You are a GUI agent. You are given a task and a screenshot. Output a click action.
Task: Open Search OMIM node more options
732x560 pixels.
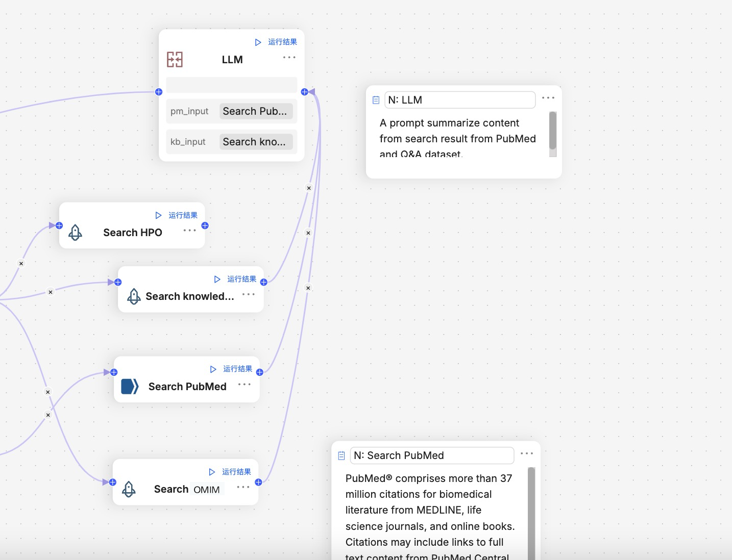coord(243,487)
